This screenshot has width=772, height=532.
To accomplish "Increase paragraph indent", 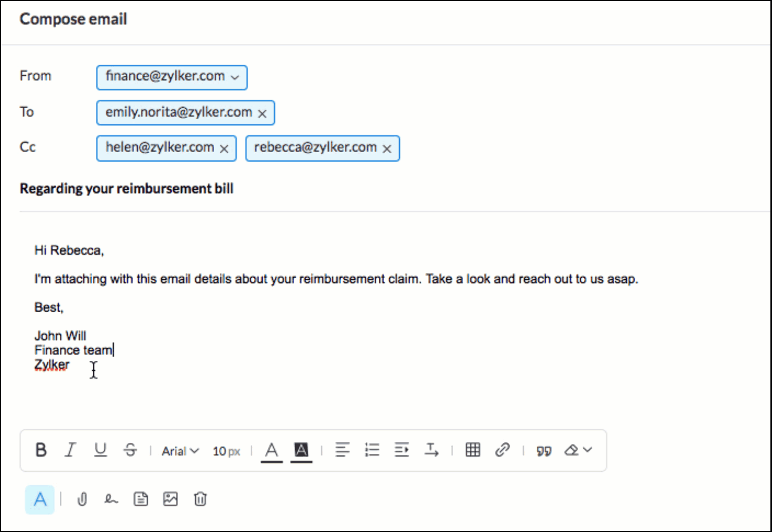I will point(402,450).
